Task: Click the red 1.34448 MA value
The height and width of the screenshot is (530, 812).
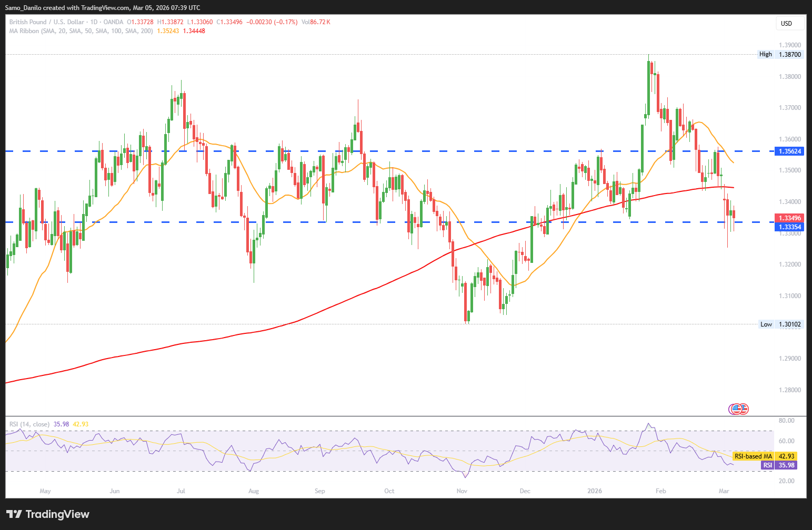Action: click(194, 31)
